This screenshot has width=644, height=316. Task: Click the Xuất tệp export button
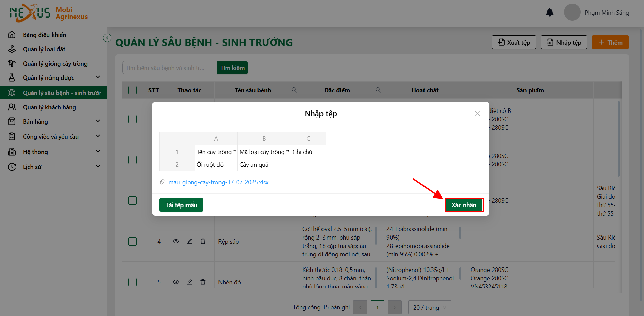click(x=514, y=42)
